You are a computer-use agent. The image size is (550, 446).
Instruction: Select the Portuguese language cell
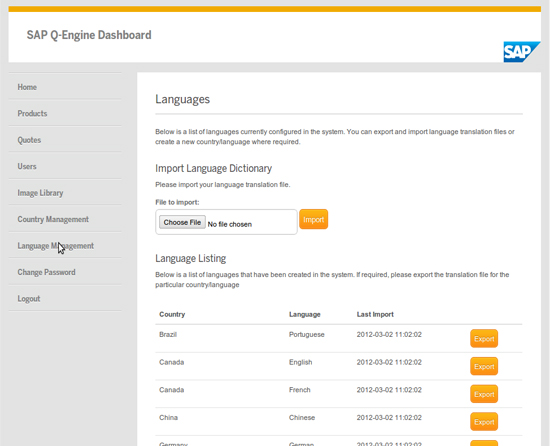(307, 334)
